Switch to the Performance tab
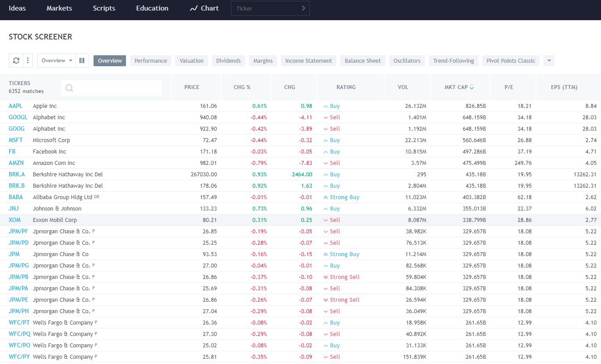The height and width of the screenshot is (364, 601). tap(151, 61)
